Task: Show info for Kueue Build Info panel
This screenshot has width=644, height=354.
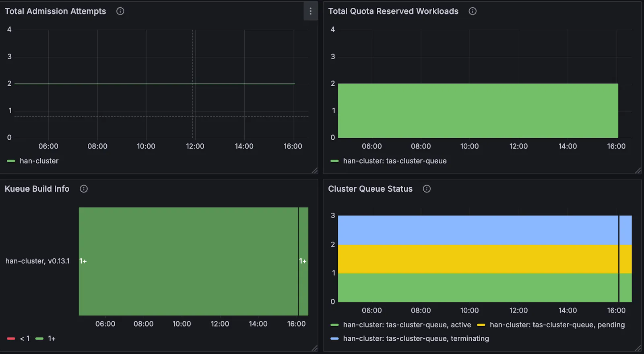Action: pyautogui.click(x=84, y=189)
